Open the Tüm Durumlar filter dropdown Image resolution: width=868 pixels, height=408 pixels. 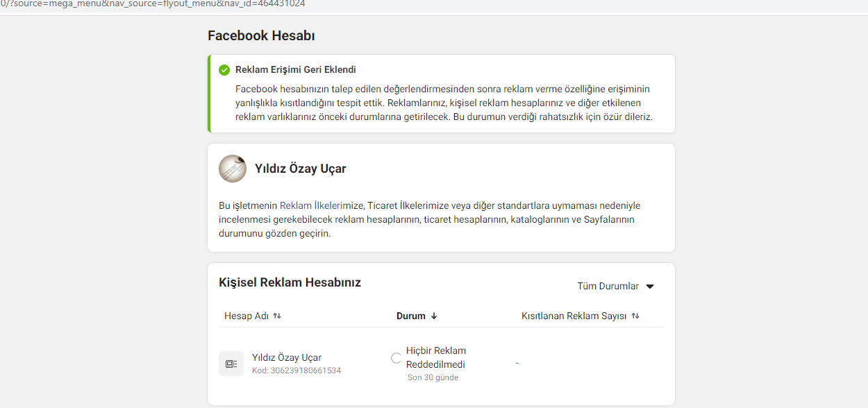point(616,286)
